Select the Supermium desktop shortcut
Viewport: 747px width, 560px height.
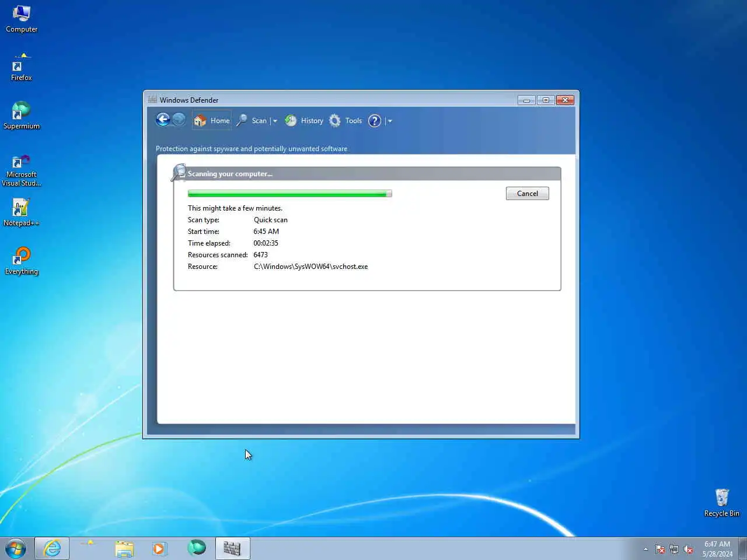coord(22,116)
